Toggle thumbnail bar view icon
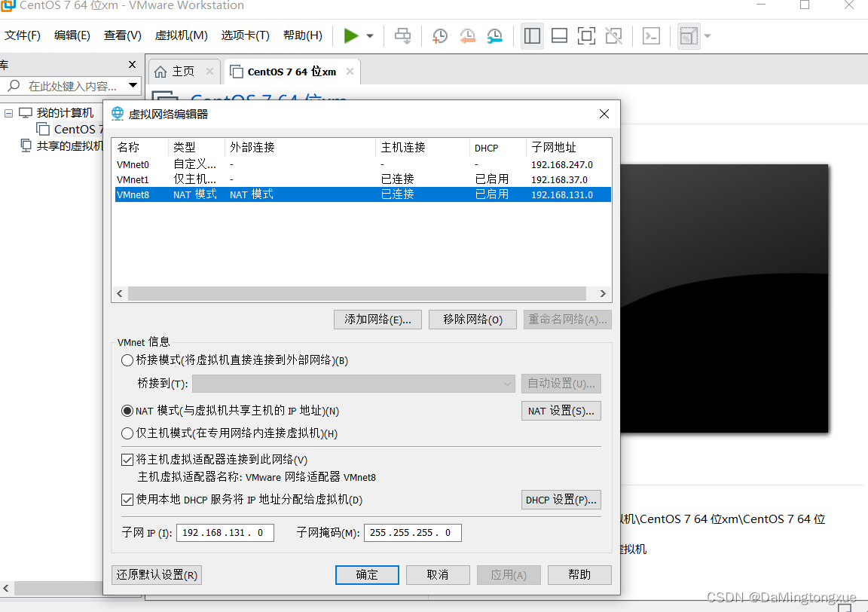 559,36
